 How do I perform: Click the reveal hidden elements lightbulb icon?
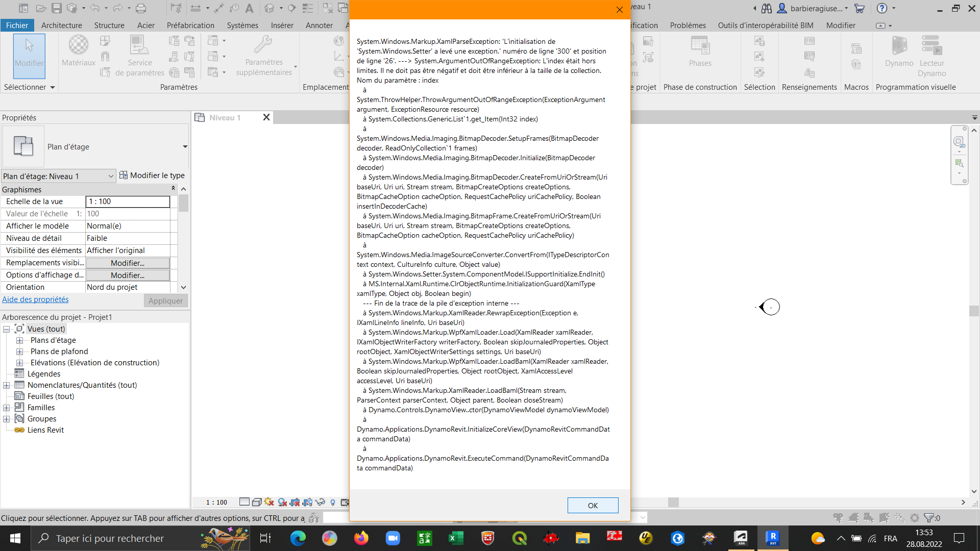pos(333,502)
